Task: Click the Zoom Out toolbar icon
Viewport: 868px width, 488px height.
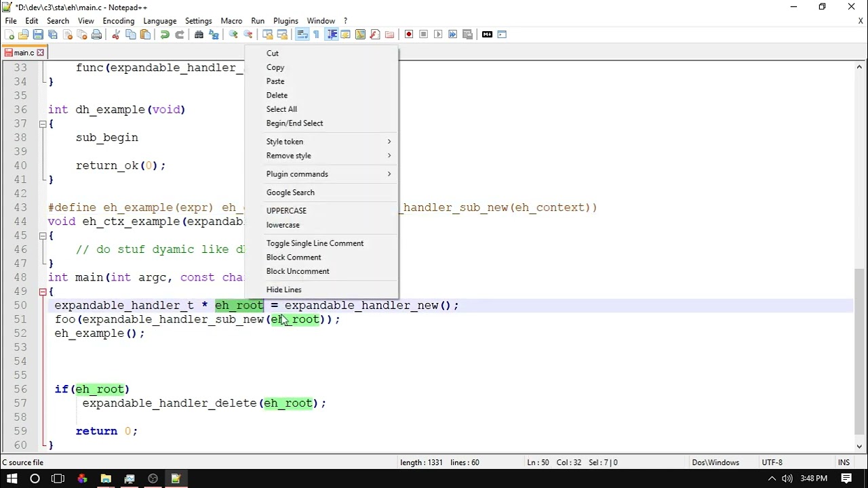Action: (x=248, y=35)
